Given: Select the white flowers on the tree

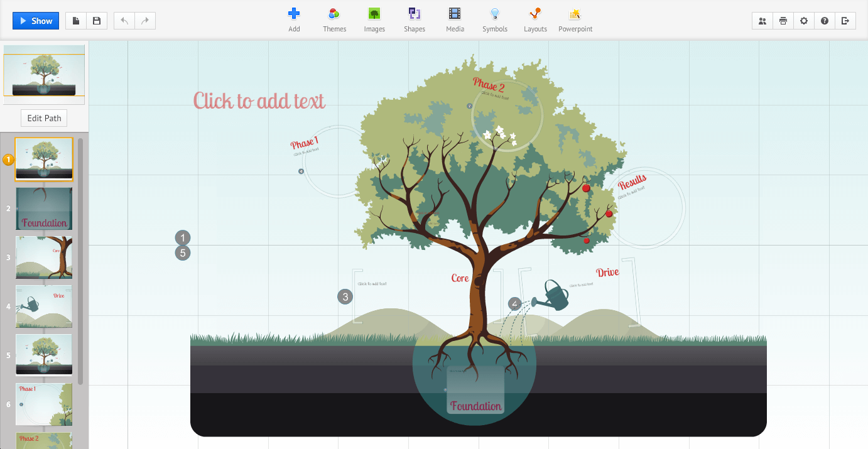Looking at the screenshot, I should 501,134.
